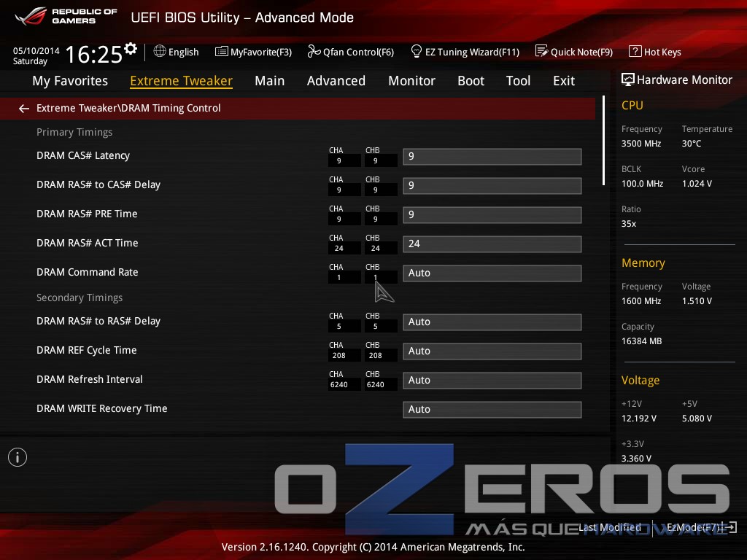Click DRAM Refresh Interval CHA 6240 value
The image size is (747, 560).
click(338, 385)
